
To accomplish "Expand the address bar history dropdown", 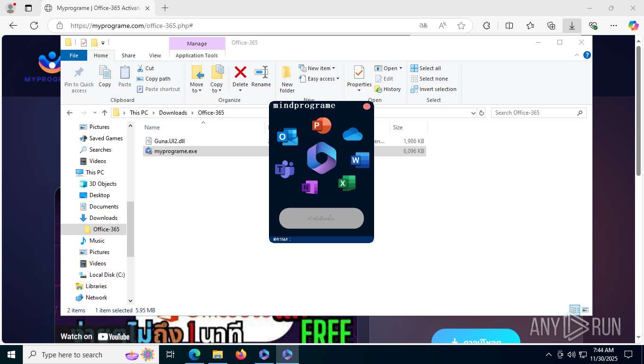I will point(473,113).
